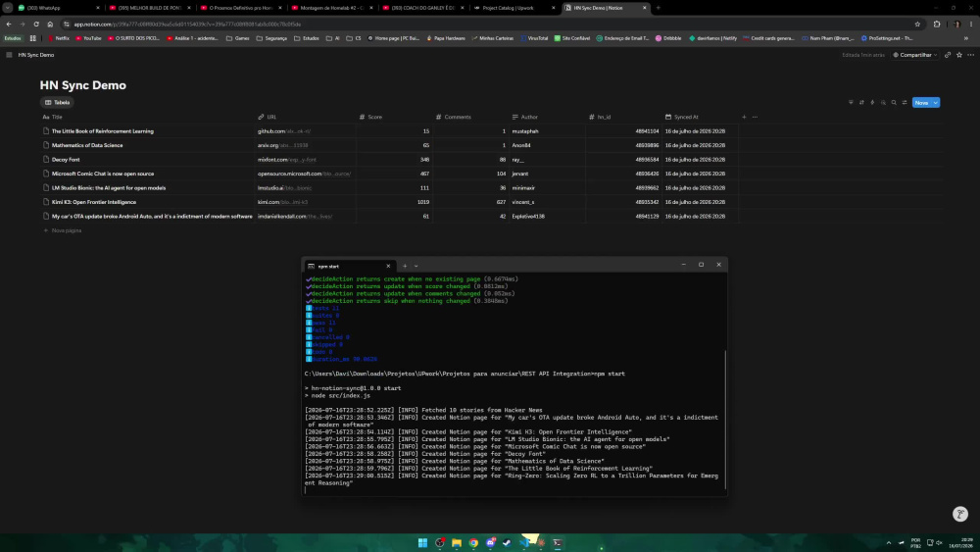Toggle the Notion sidebar menu icon
980x552 pixels.
tap(9, 55)
